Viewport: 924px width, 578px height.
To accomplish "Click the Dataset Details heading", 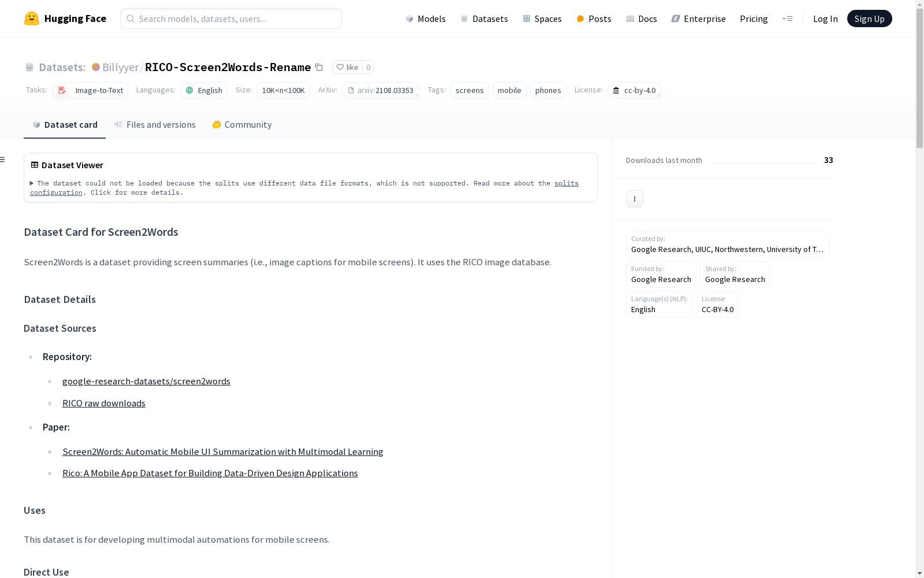I will (x=60, y=299).
